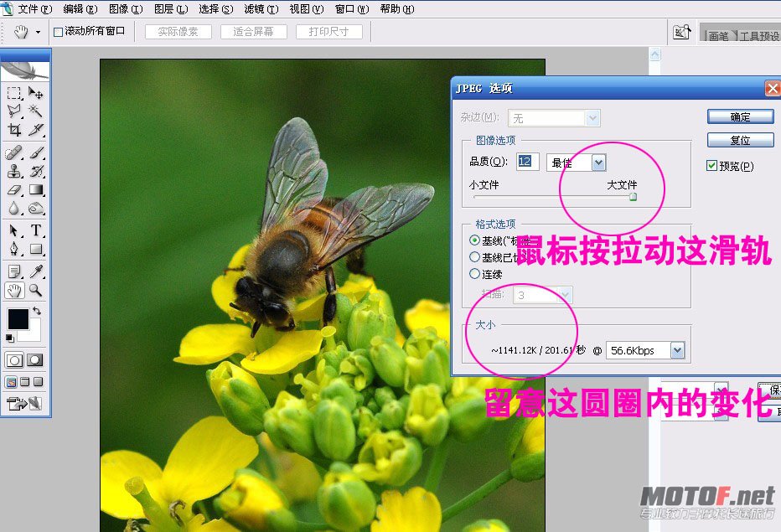Open the 视图(V) menu
This screenshot has height=532, width=781.
(x=307, y=9)
